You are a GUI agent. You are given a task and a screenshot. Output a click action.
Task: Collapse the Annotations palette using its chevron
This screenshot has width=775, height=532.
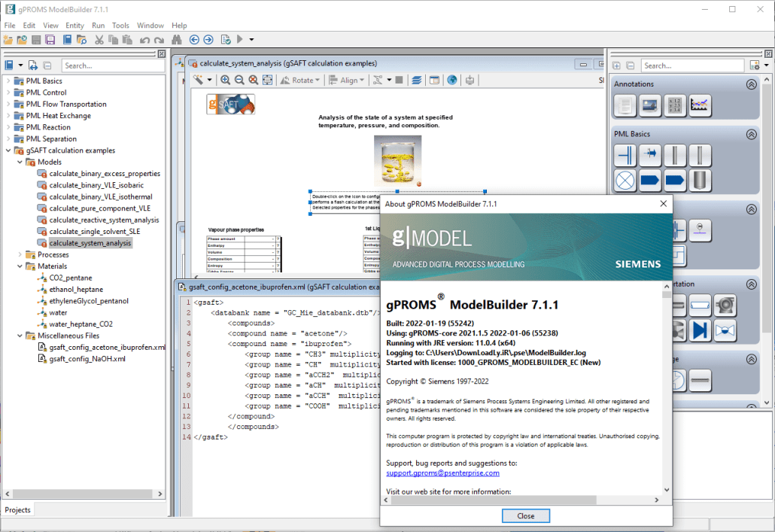[x=751, y=84]
